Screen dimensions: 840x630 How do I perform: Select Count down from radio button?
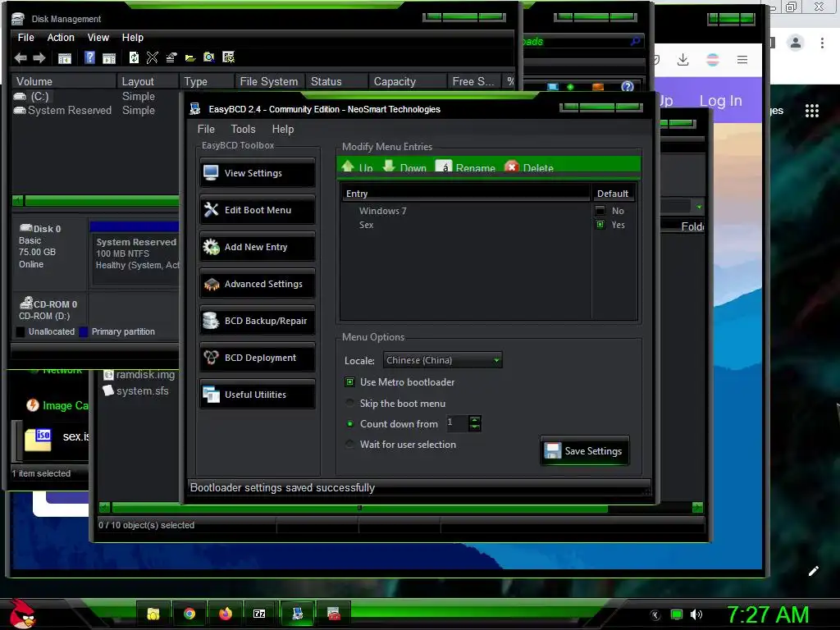coord(349,424)
